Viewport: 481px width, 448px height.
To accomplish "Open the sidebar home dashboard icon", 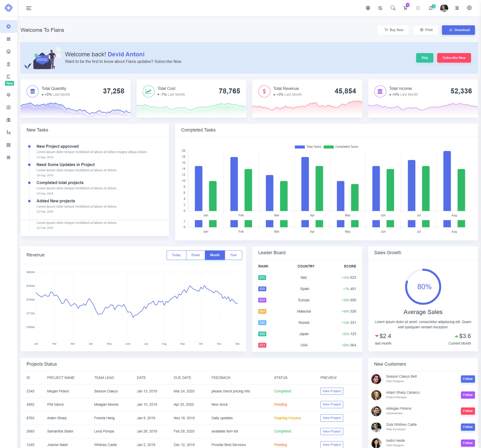I will [x=9, y=27].
